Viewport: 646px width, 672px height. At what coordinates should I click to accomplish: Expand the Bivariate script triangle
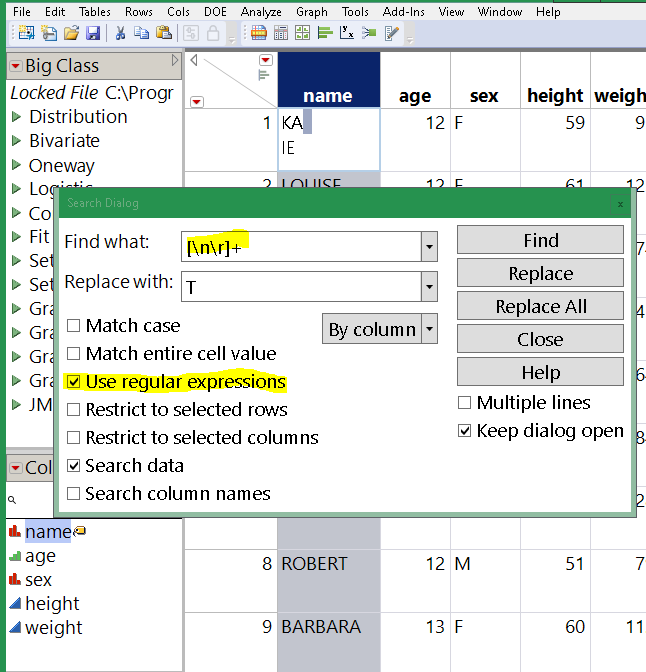click(16, 141)
